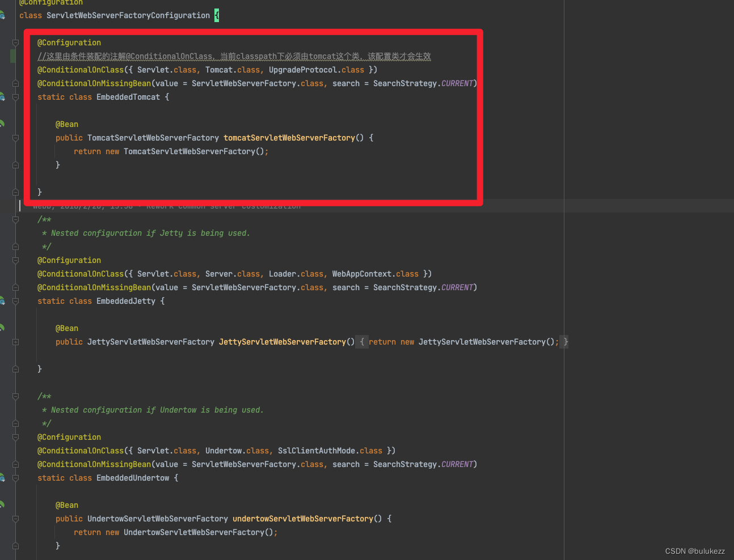
Task: Click Spring gutter icon beside ServletWebServerFactoryConfiguration class line
Action: pyautogui.click(x=2, y=15)
